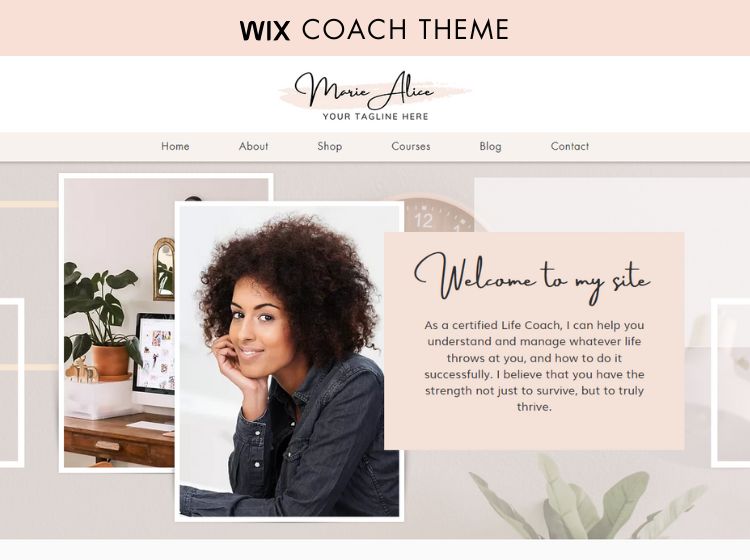The width and height of the screenshot is (750, 560).
Task: Click the YOUR TAGLINE HERE text
Action: (x=375, y=116)
